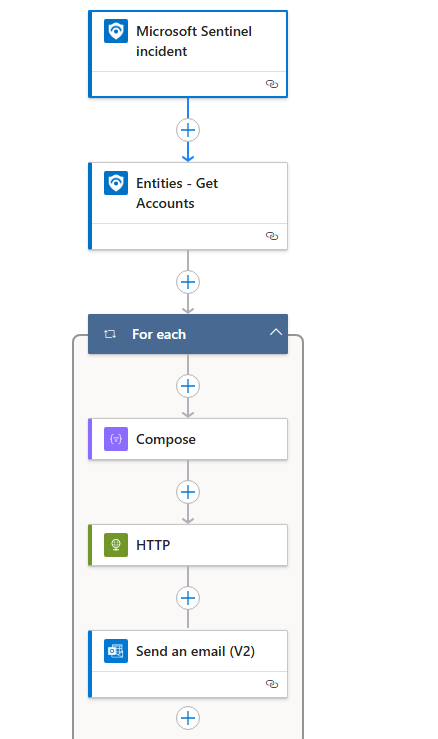Add step between Sentinel incident and Entities
The width and height of the screenshot is (438, 739).
(188, 130)
